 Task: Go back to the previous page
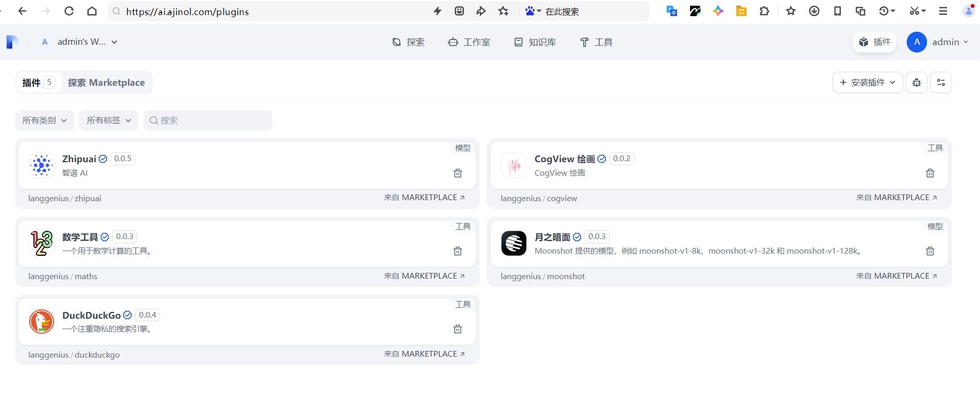(x=22, y=11)
